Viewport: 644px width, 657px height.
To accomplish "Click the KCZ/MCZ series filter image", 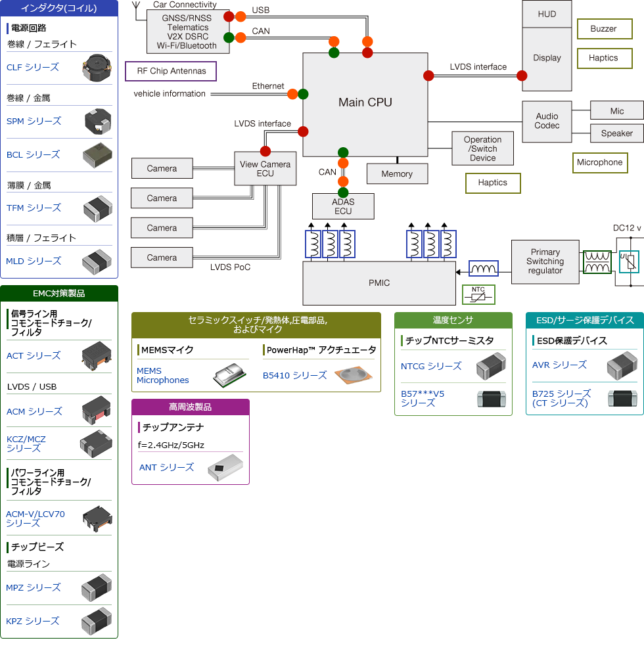I will pyautogui.click(x=96, y=443).
